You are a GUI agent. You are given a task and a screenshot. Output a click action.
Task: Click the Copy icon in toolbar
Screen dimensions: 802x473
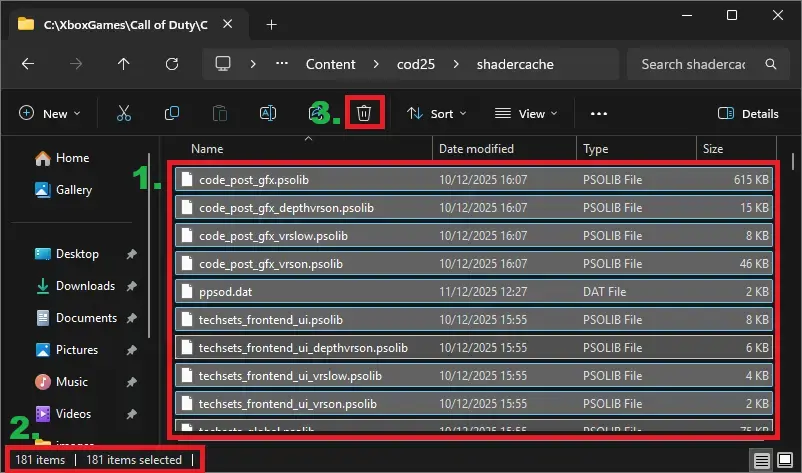point(172,113)
